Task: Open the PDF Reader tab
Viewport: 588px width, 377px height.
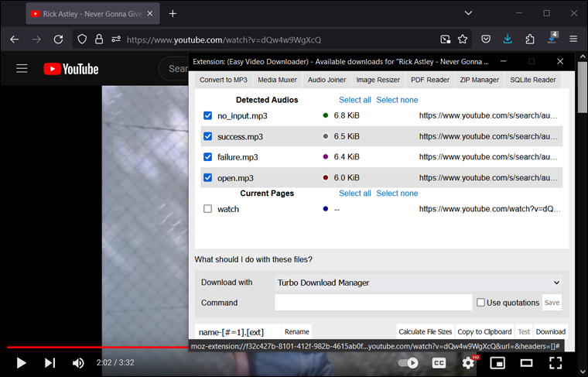Action: click(x=430, y=80)
